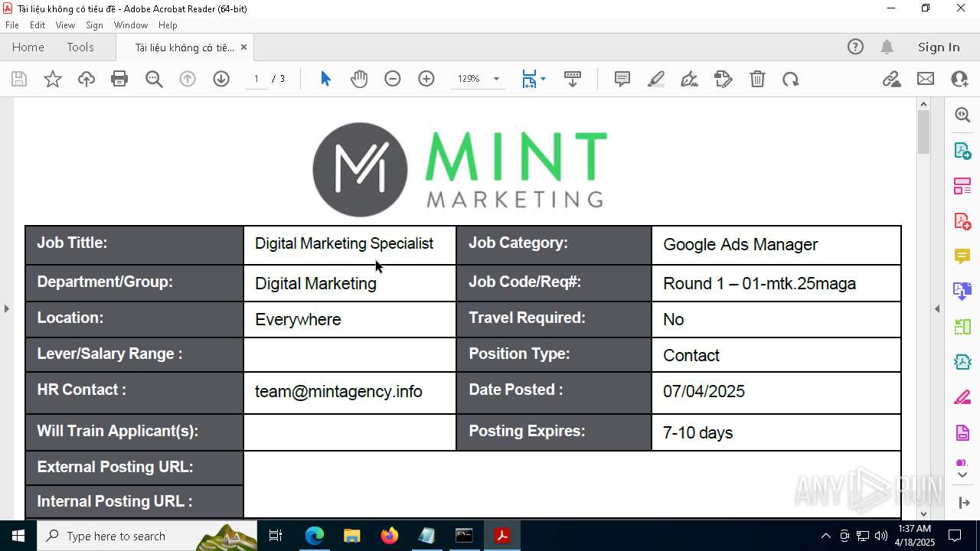Viewport: 980px width, 551px height.
Task: Open the Sign document pen tool
Action: tap(689, 79)
